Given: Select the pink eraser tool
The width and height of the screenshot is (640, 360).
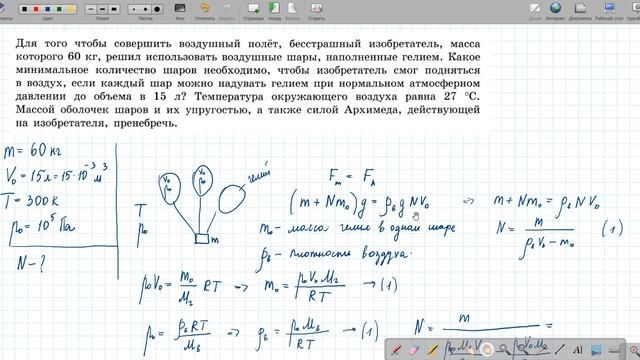Looking at the screenshot, I should [414, 350].
